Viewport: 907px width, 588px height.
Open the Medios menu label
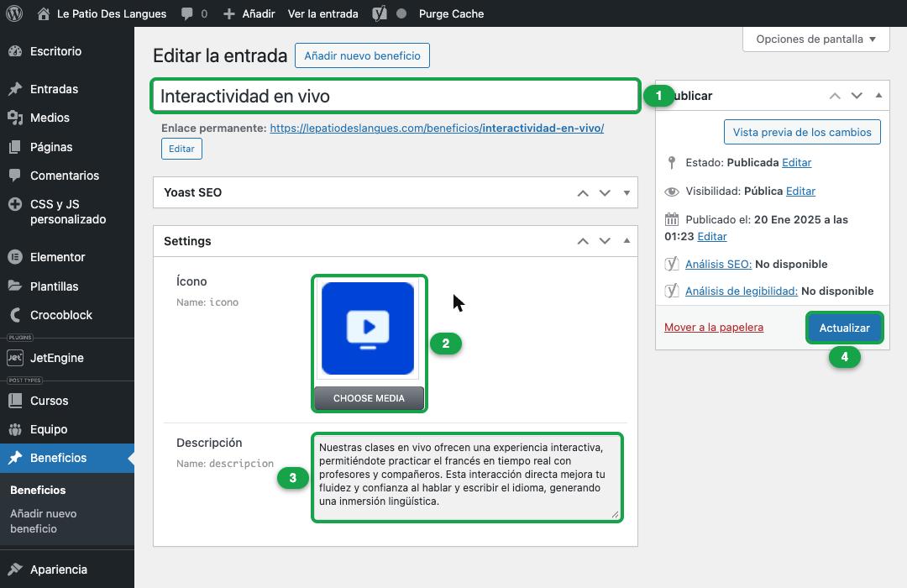click(50, 118)
